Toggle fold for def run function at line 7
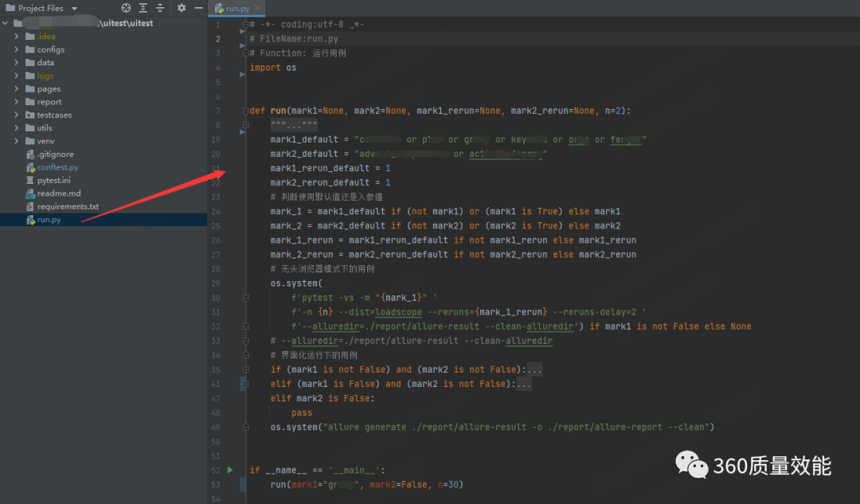Screen dimensions: 860x504 coord(246,111)
